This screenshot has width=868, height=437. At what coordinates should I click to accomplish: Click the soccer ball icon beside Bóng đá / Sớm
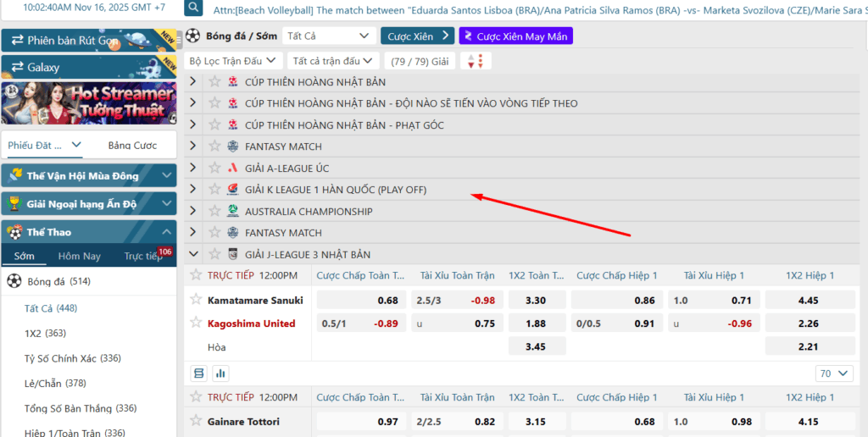tap(192, 36)
